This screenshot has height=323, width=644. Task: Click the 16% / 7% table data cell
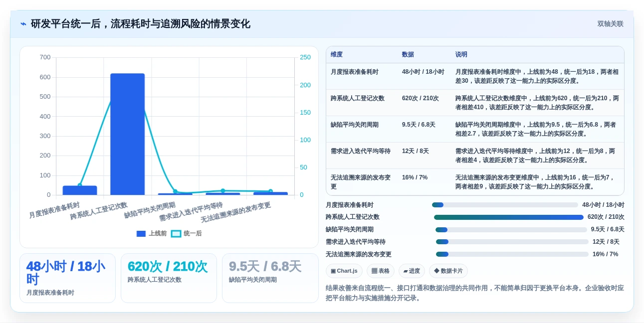click(424, 182)
